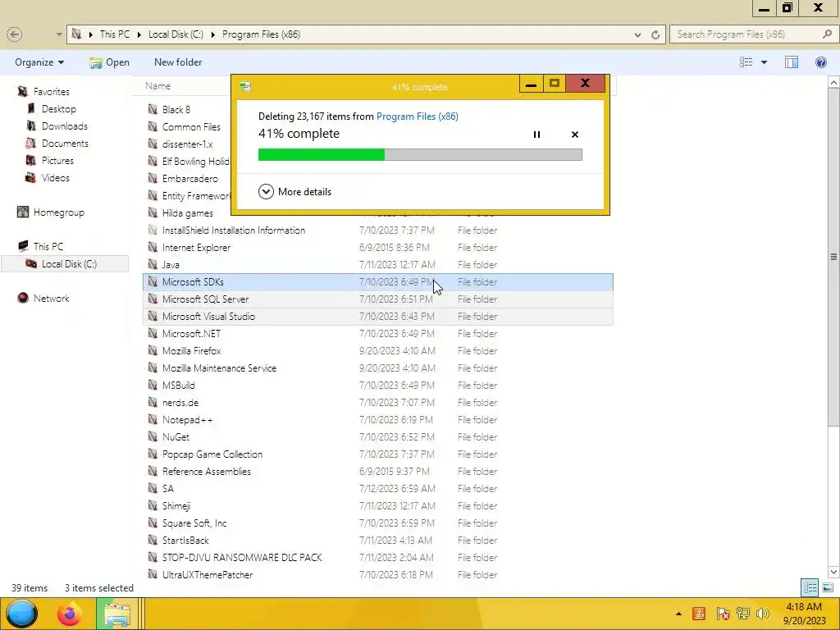
Task: Select the Hilda games folder
Action: 188,213
